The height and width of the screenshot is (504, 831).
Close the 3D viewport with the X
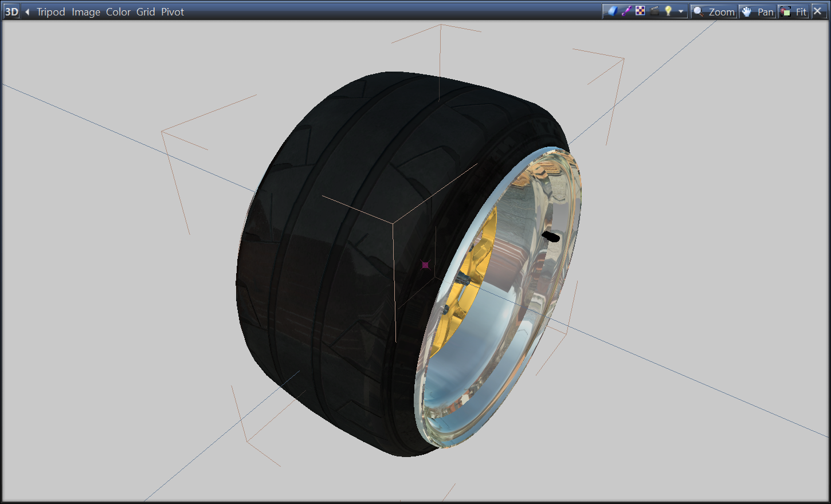coord(818,11)
